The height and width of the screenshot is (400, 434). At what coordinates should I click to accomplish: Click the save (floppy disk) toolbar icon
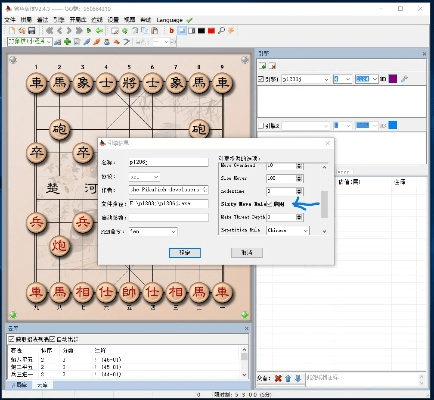tap(31, 31)
